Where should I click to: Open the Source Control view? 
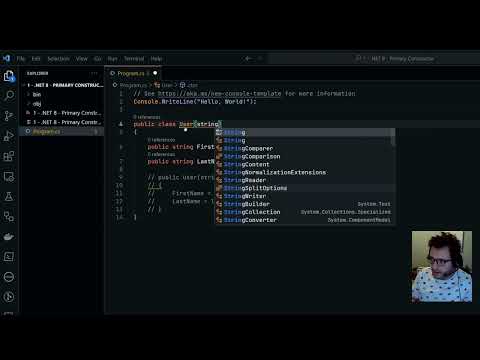9,116
